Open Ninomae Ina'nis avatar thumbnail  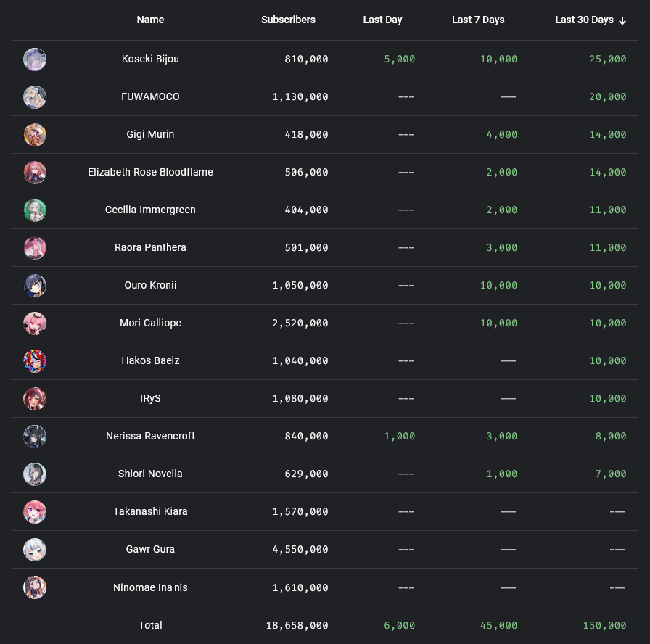point(35,587)
